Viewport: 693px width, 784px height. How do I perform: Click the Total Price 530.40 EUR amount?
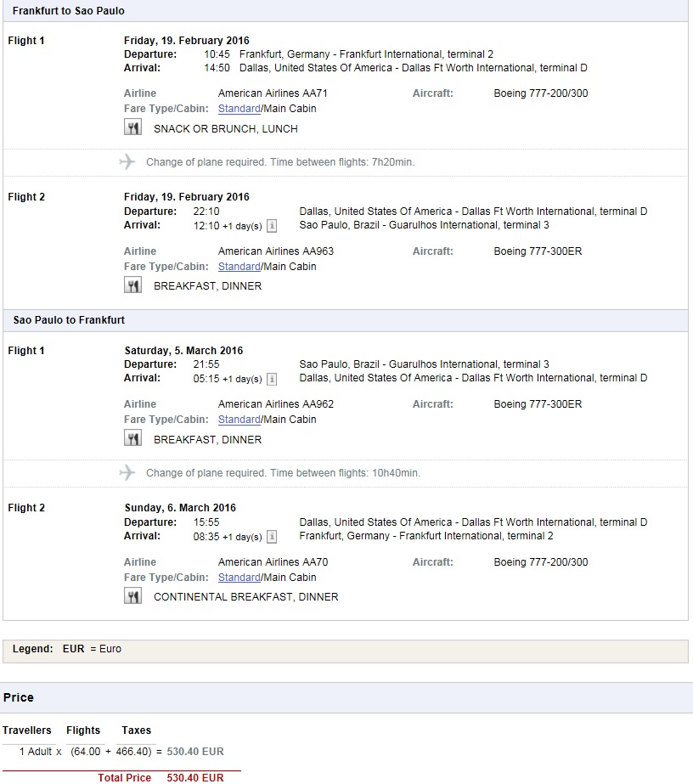[x=195, y=777]
